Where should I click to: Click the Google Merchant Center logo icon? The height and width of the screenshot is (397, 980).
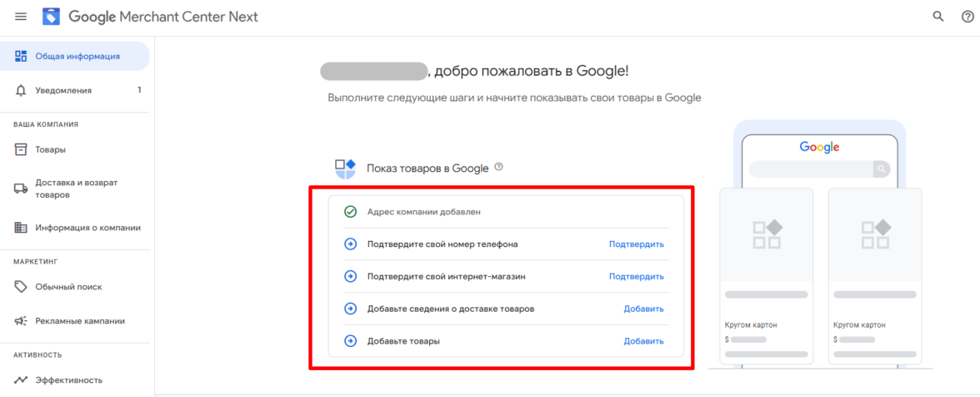pyautogui.click(x=52, y=17)
